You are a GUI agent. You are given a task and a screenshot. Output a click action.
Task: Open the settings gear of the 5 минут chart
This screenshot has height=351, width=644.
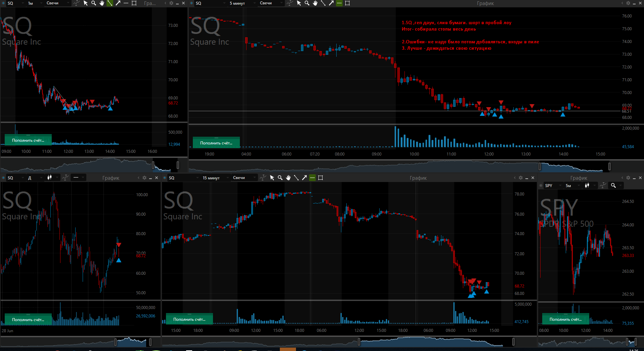click(628, 3)
